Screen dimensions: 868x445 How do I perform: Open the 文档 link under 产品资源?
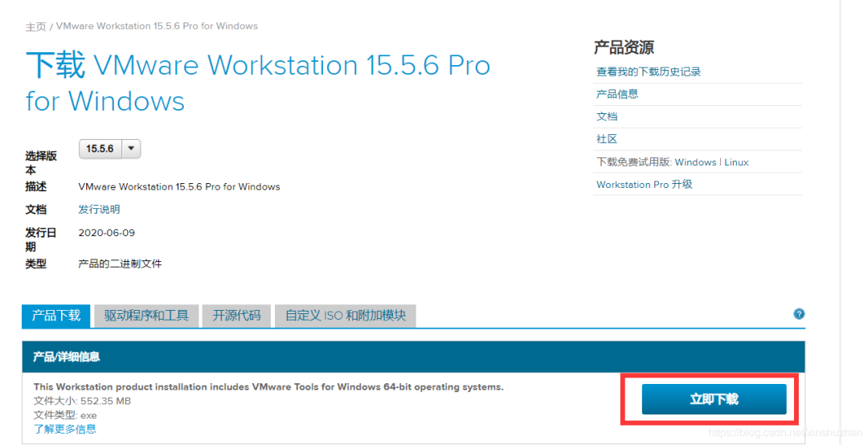pyautogui.click(x=607, y=116)
